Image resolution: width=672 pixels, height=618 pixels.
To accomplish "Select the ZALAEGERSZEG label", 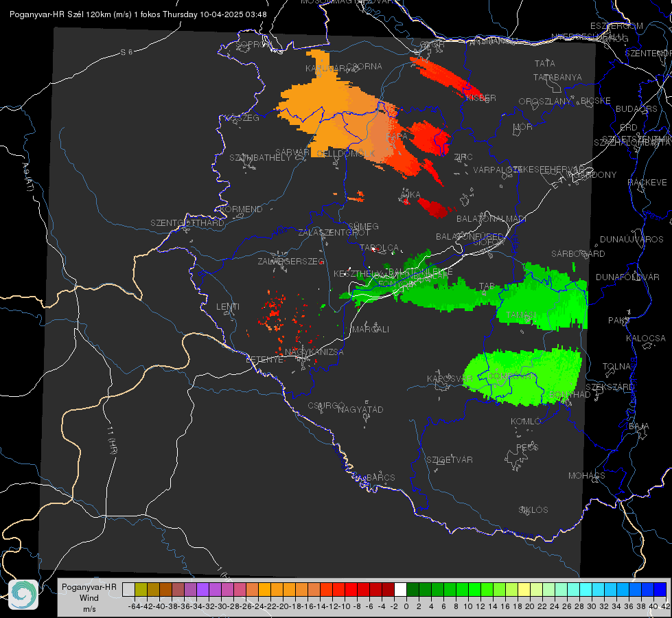I will pos(290,261).
